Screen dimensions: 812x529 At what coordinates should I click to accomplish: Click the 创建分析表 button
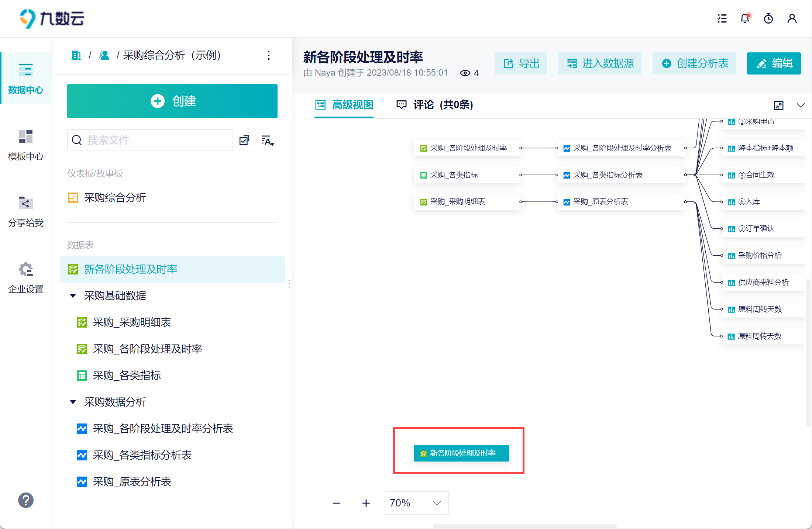[694, 63]
